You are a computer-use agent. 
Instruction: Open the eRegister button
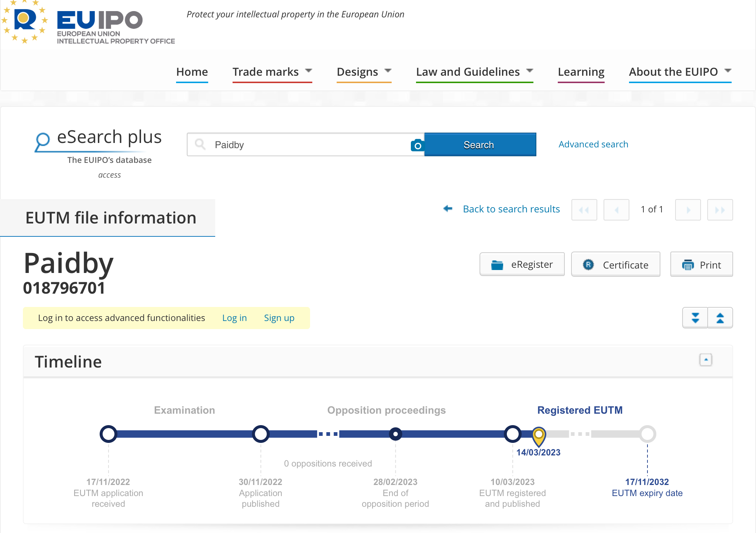click(522, 264)
